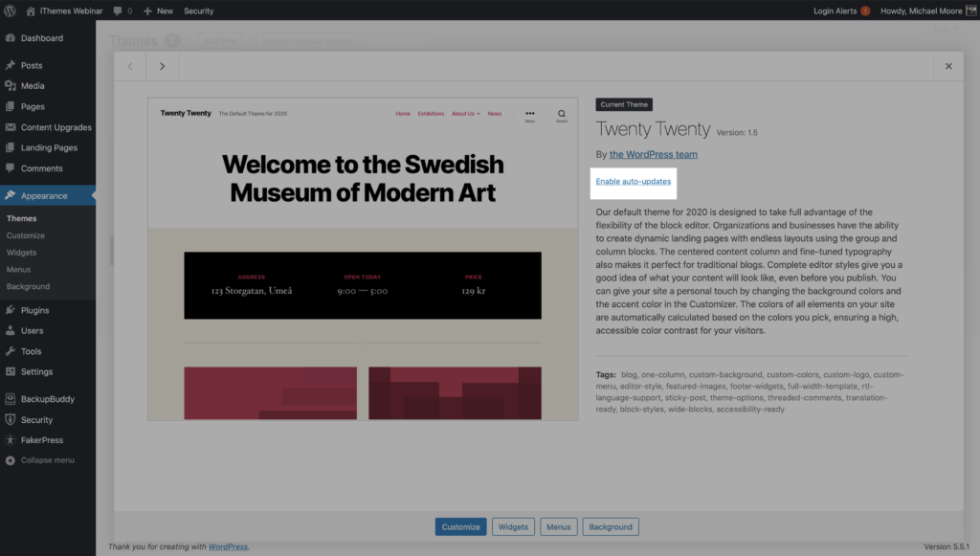The image size is (980, 556).
Task: Show the next theme with right chevron
Action: pos(163,66)
